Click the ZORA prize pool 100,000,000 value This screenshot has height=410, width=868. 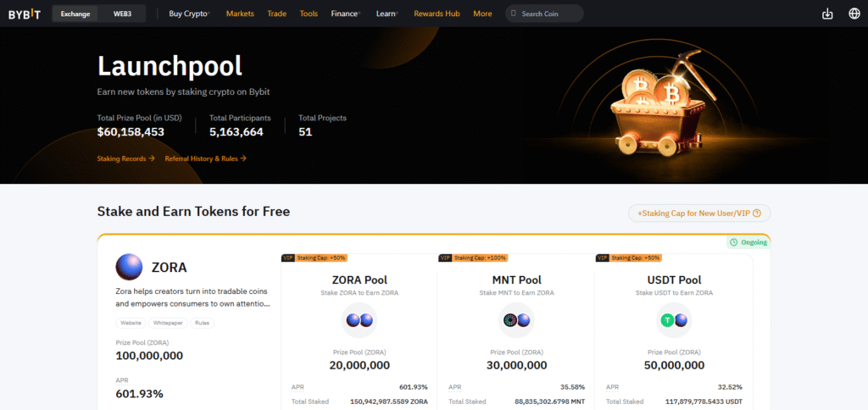(149, 356)
